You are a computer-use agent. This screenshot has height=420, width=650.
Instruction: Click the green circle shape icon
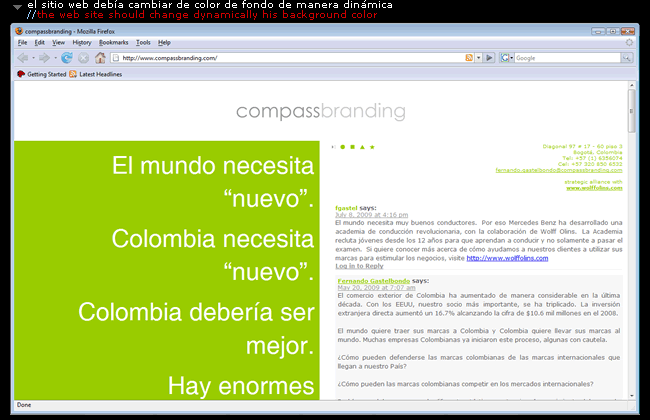pyautogui.click(x=341, y=147)
